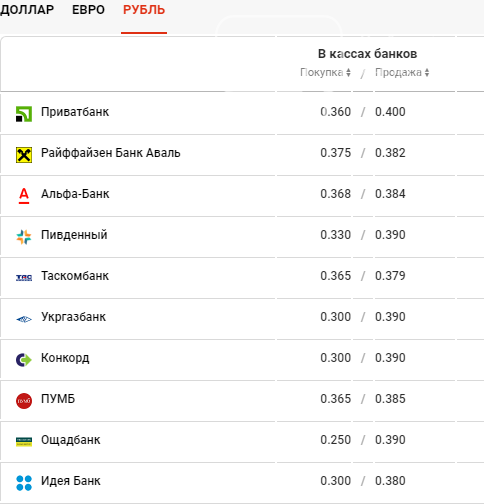Image resolution: width=484 pixels, height=504 pixels.
Task: Click the red Альфа-Банк logo icon
Action: pos(24,196)
